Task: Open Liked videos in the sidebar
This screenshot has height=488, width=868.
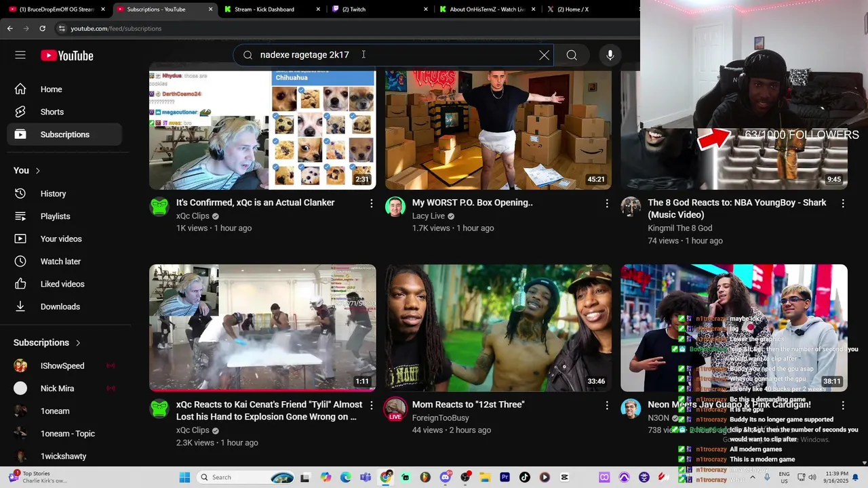Action: coord(64,284)
